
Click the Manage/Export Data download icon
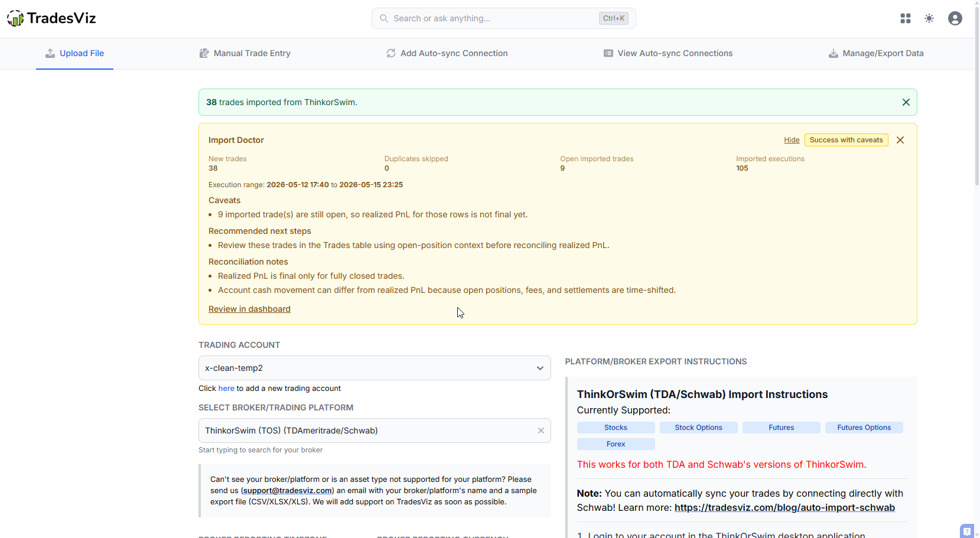click(834, 53)
